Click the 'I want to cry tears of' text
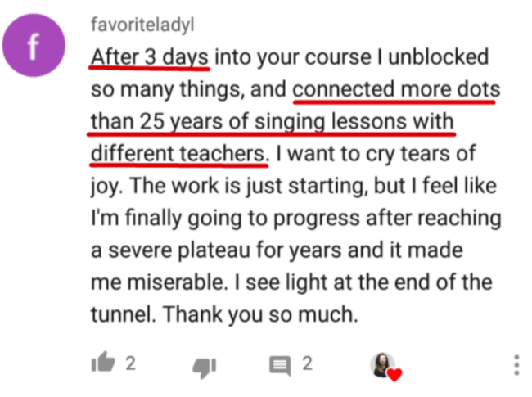This screenshot has height=397, width=532. [376, 153]
